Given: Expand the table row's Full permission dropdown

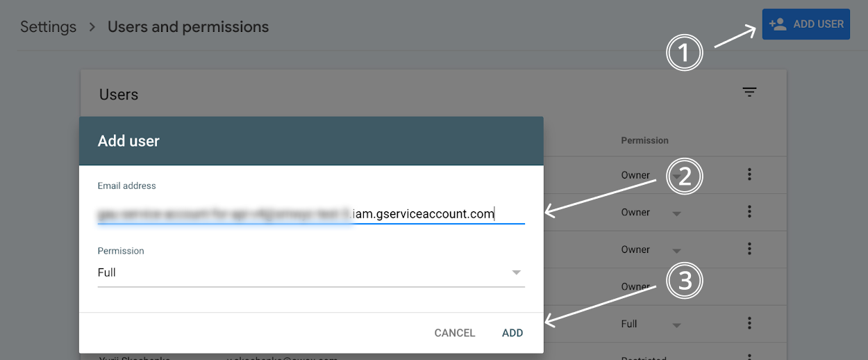Looking at the screenshot, I should pyautogui.click(x=676, y=325).
